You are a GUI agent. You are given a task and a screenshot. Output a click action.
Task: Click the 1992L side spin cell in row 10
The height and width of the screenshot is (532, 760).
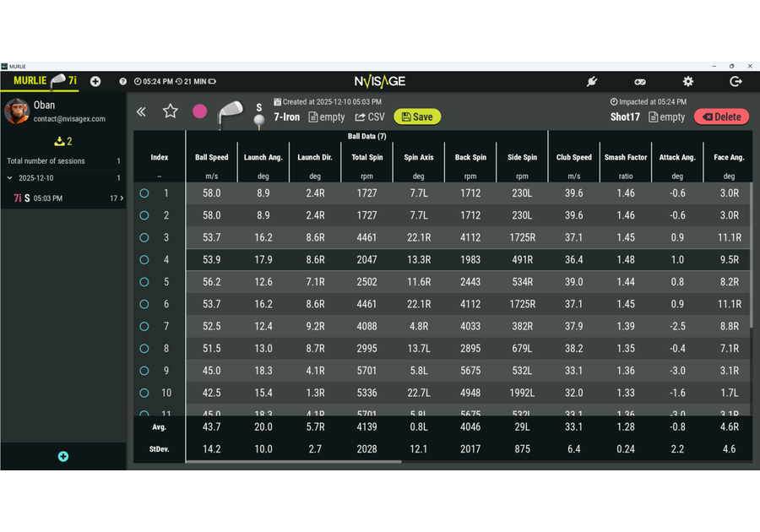522,393
